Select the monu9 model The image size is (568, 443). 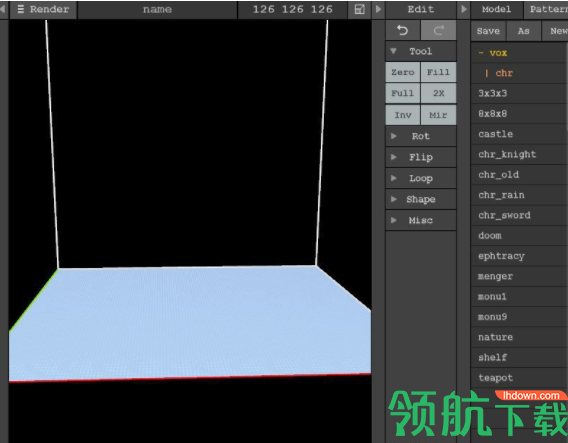(518, 317)
